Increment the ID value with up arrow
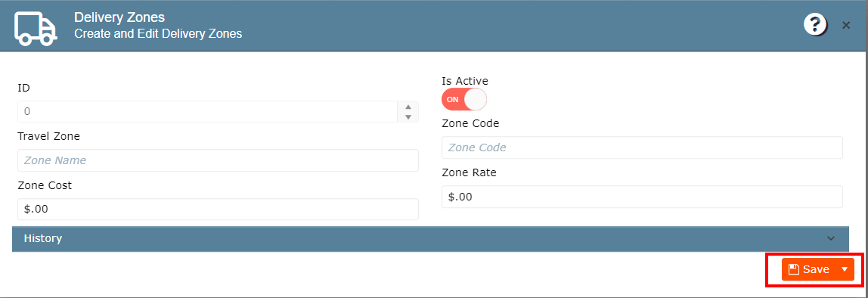868x298 pixels. pos(408,107)
